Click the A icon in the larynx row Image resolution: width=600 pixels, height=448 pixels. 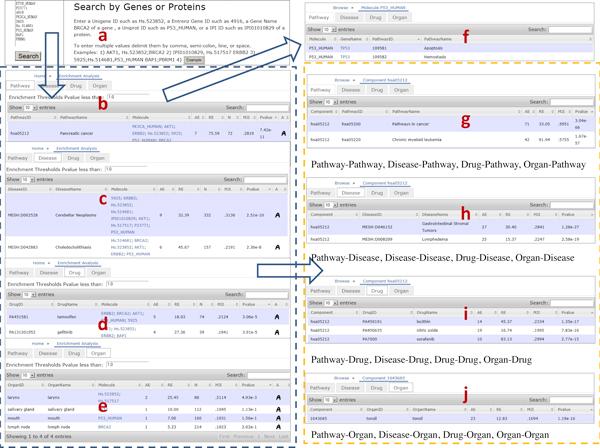[278, 397]
